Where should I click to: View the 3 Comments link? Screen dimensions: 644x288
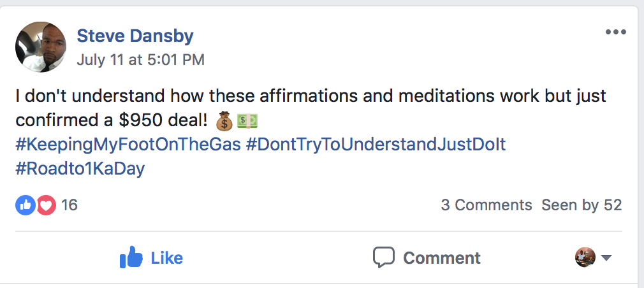[486, 205]
